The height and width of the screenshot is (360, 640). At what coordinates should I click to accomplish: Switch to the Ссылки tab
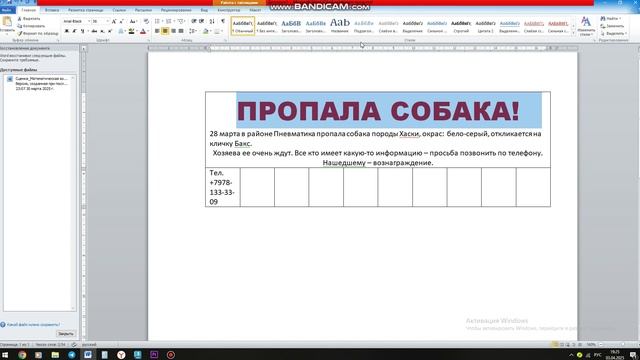coord(119,10)
